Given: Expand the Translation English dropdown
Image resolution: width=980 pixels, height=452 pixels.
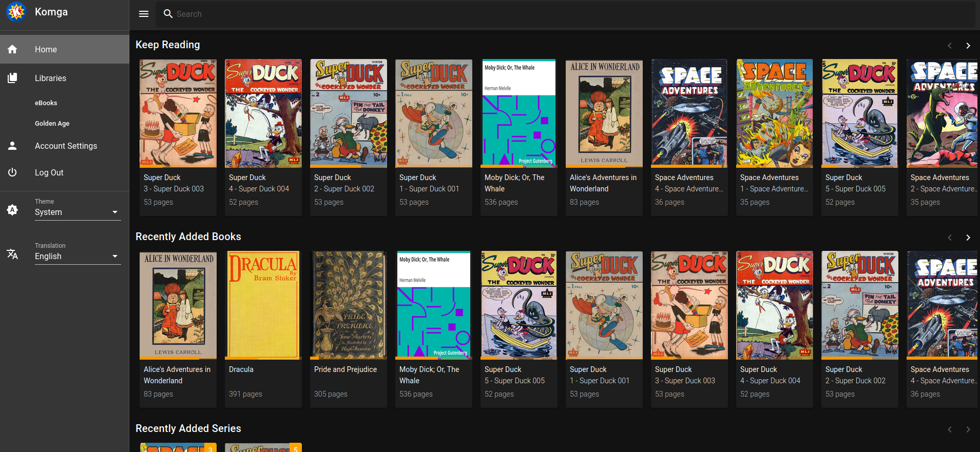Looking at the screenshot, I should tap(77, 256).
